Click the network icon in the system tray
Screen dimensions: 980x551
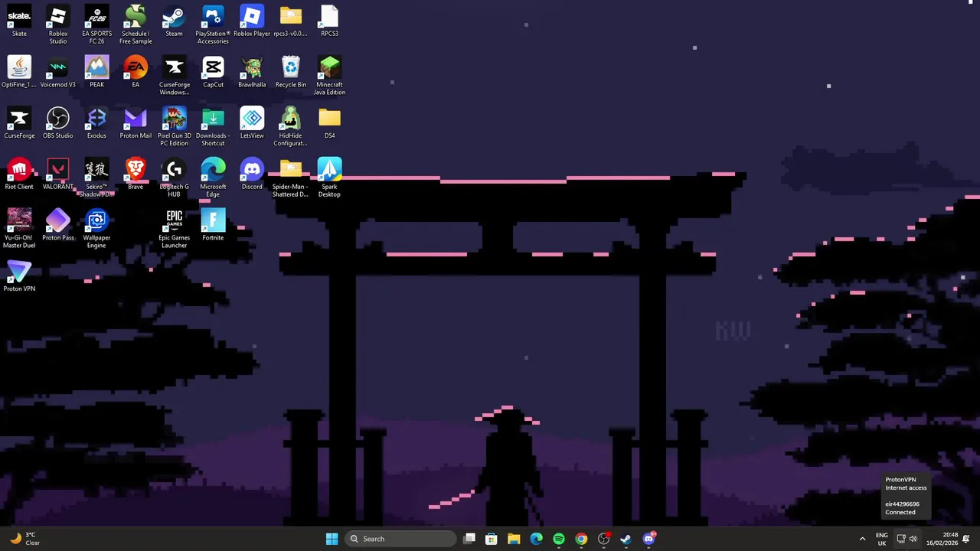click(901, 539)
